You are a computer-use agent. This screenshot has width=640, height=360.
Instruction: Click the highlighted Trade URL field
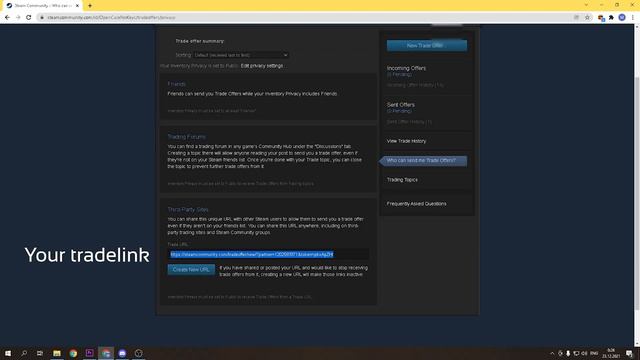click(x=268, y=254)
